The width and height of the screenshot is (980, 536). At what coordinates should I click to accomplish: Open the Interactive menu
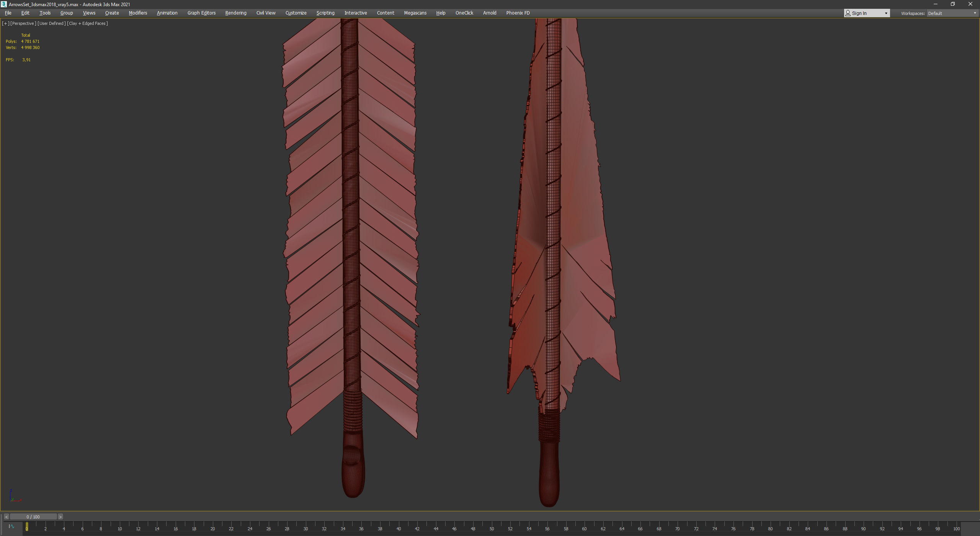pos(356,13)
